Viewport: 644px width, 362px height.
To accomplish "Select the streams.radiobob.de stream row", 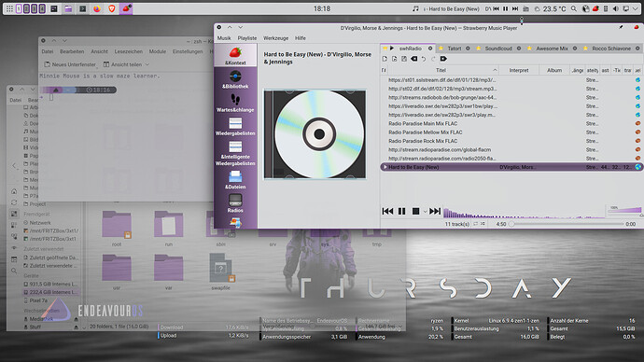I will click(511, 97).
